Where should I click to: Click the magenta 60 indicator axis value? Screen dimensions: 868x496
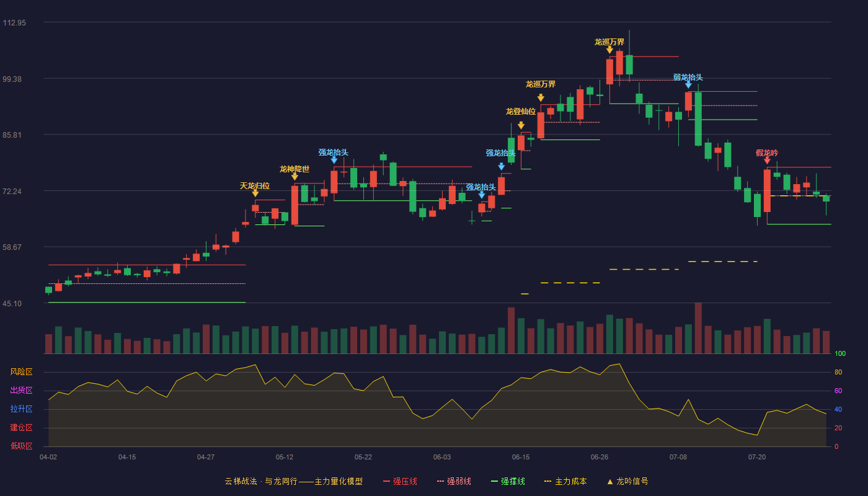point(838,391)
